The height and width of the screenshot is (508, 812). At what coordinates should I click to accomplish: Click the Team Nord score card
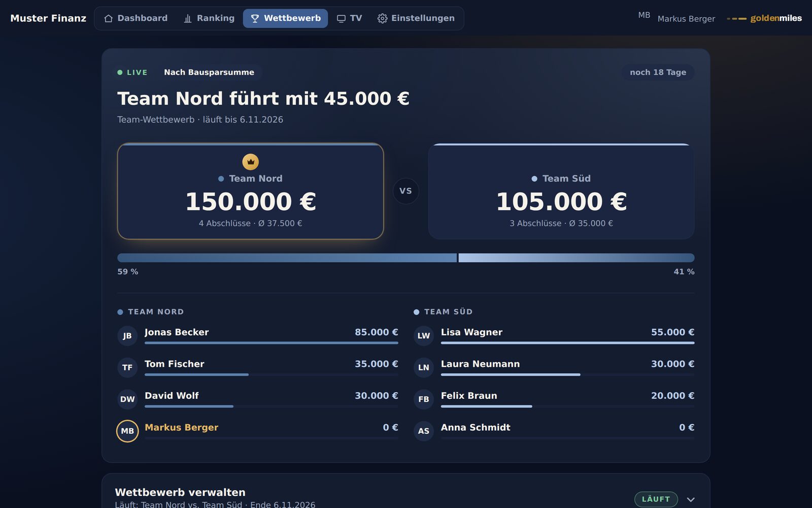click(251, 191)
